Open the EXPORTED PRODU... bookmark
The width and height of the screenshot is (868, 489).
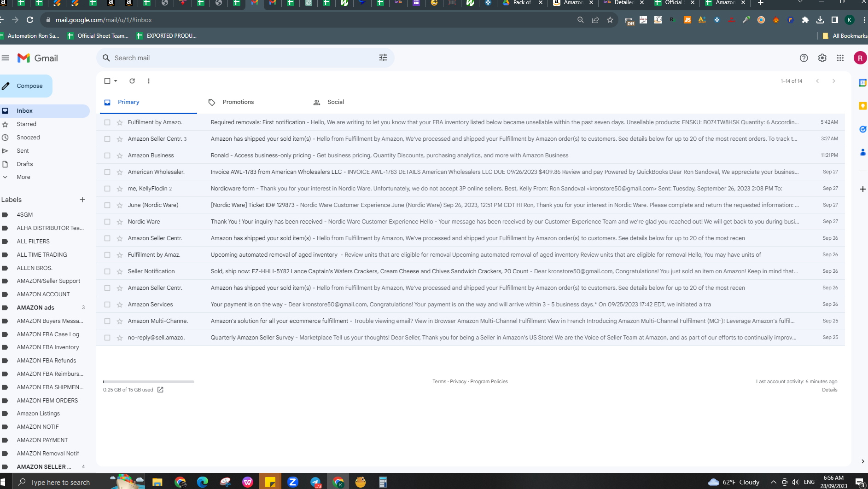(166, 36)
